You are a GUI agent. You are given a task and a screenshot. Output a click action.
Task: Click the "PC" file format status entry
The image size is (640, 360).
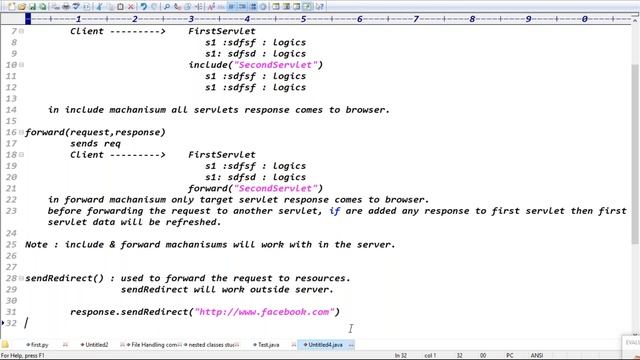pyautogui.click(x=510, y=356)
